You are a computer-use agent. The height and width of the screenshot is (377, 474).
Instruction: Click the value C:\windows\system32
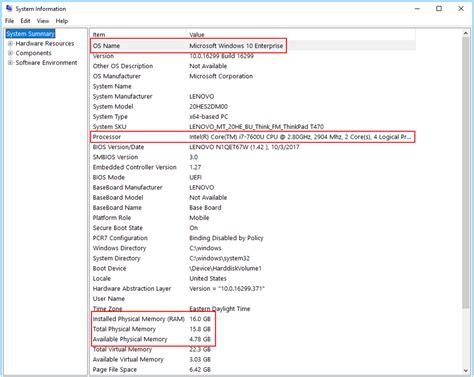click(x=219, y=258)
